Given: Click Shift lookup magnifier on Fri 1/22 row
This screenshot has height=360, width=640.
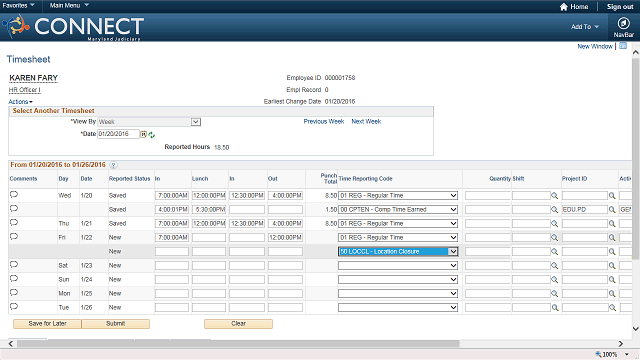Looking at the screenshot, I should pos(554,238).
